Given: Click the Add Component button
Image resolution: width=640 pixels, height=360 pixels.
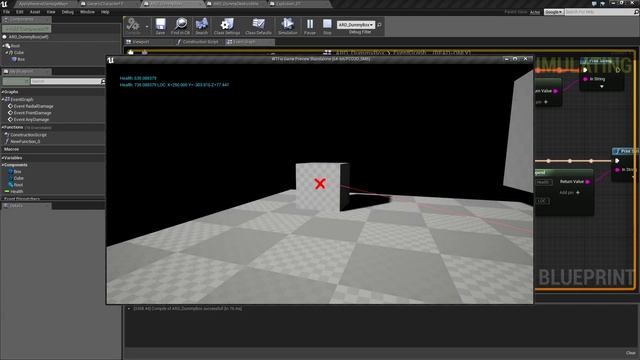Looking at the screenshot, I should [x=27, y=29].
